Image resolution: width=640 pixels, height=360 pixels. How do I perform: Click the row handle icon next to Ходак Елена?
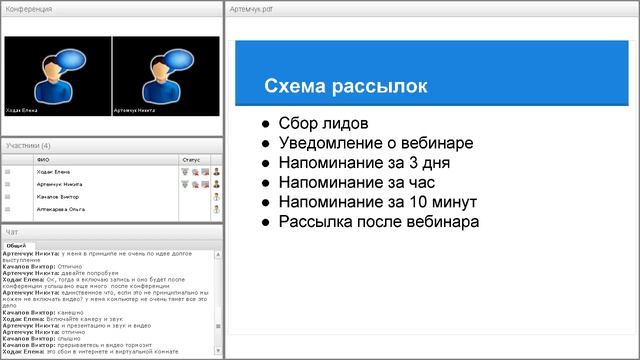(7, 172)
